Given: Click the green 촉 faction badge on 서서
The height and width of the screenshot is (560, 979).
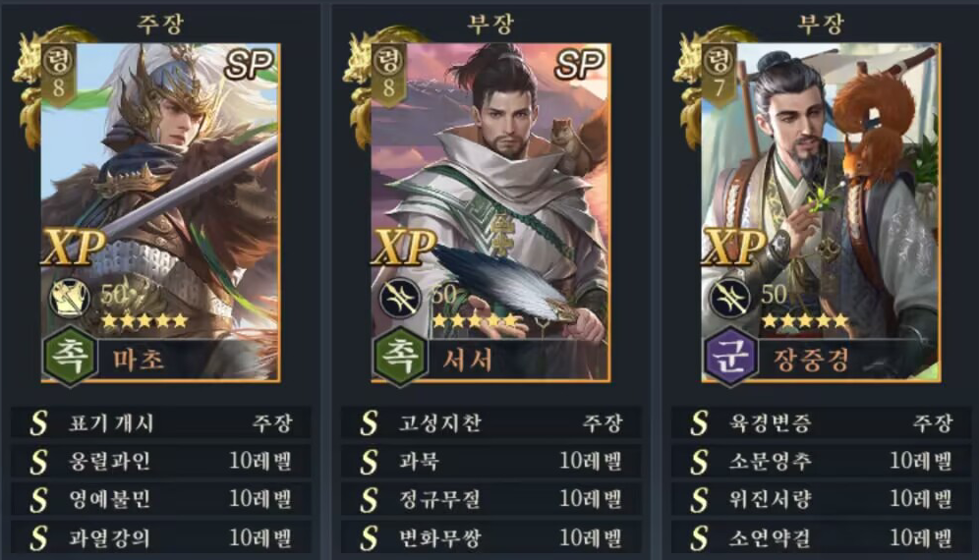Looking at the screenshot, I should pos(400,354).
